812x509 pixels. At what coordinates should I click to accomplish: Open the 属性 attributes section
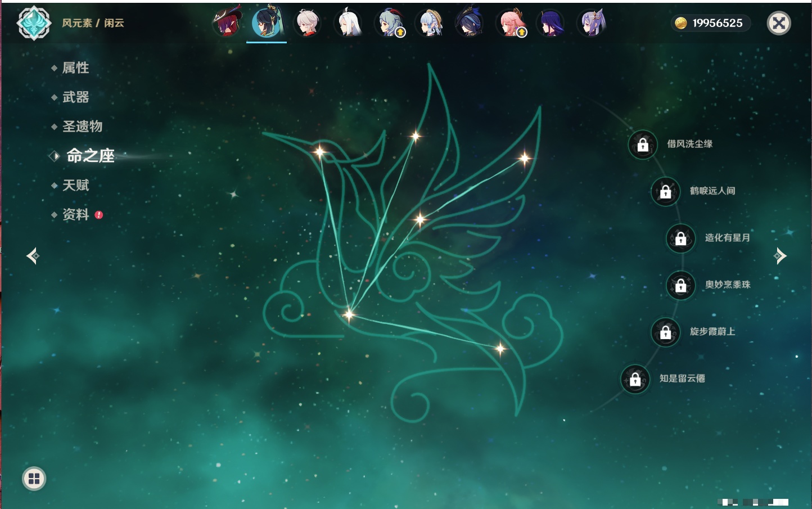[75, 68]
